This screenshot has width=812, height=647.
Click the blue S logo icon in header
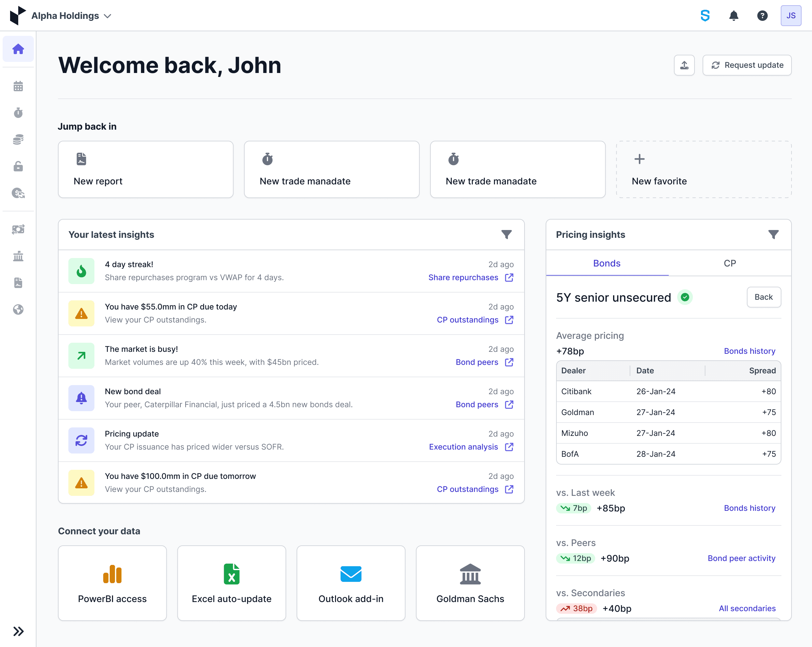pos(705,15)
